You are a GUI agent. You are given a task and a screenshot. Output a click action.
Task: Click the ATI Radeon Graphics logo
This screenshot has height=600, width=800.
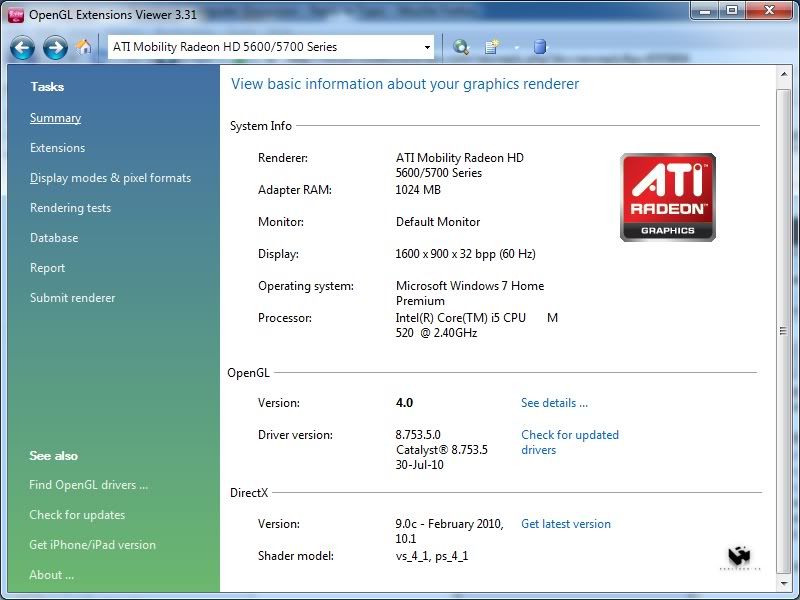coord(667,197)
